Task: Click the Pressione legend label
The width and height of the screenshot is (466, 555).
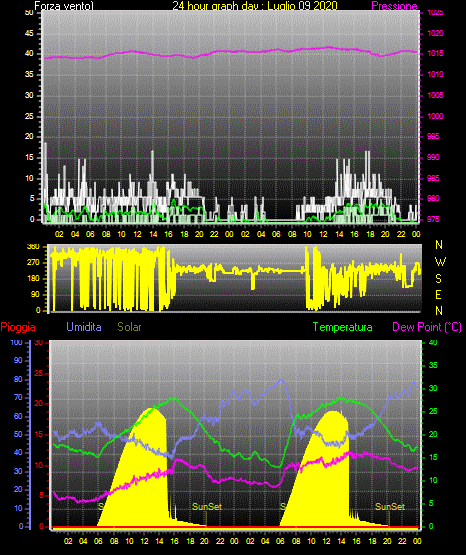Action: click(x=394, y=6)
